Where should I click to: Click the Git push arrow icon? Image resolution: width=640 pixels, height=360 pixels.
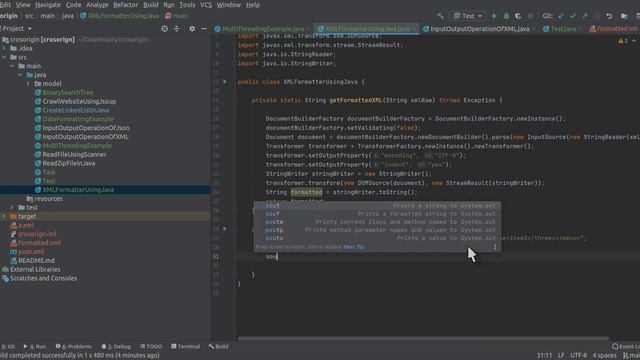[x=584, y=16]
